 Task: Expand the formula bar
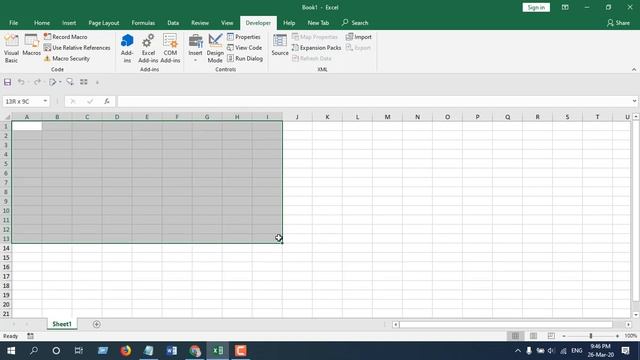pos(634,101)
